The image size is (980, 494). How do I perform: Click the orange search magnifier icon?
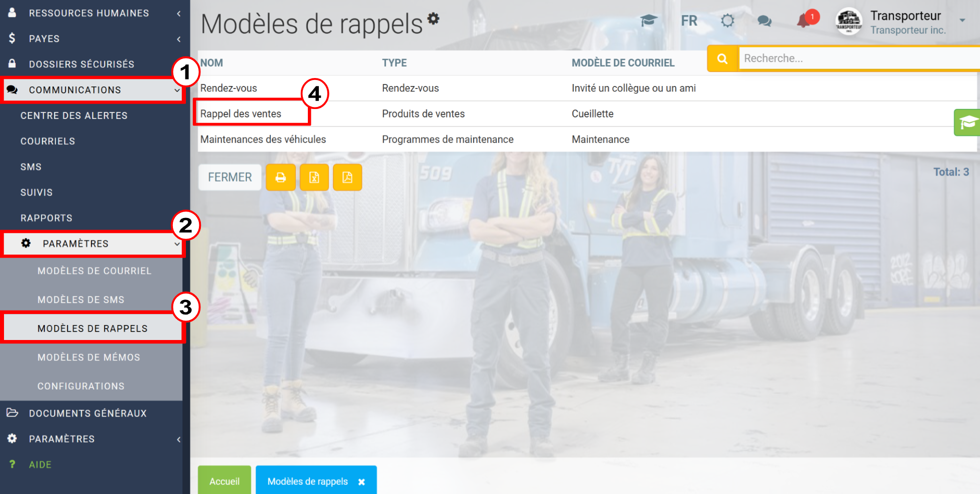[722, 58]
